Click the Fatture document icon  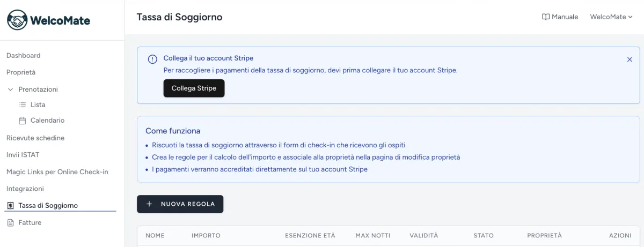click(x=11, y=223)
